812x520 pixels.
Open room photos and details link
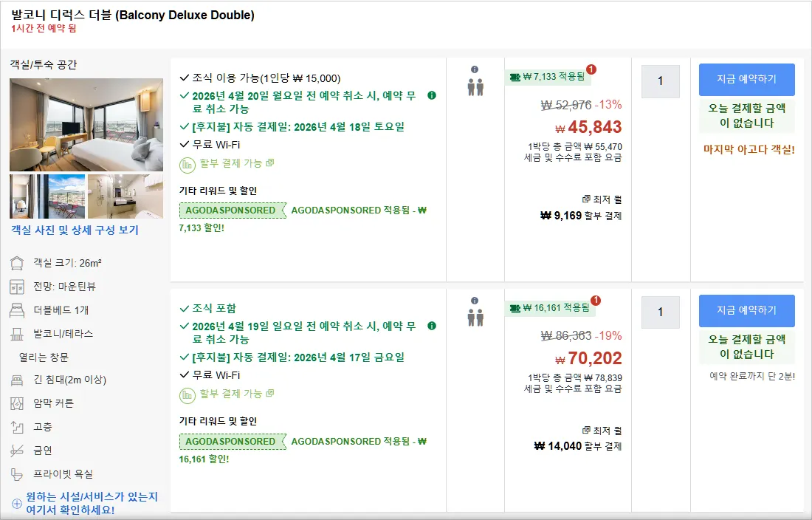(75, 230)
